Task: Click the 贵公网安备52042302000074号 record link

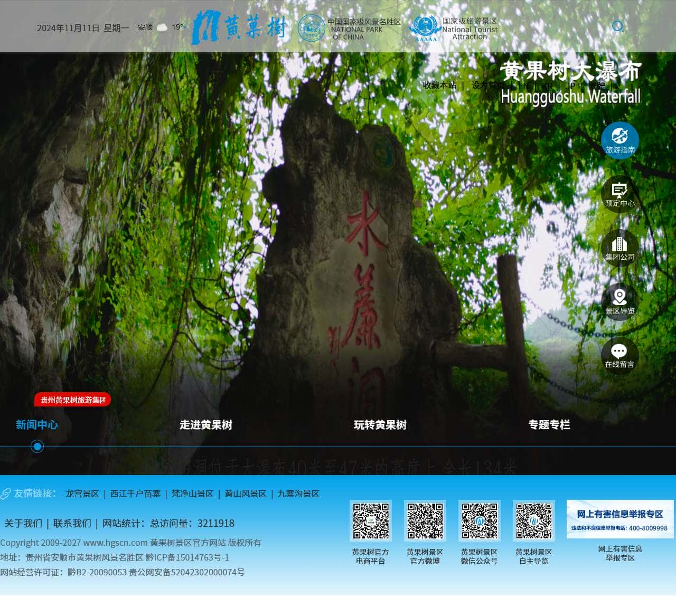Action: (x=187, y=572)
